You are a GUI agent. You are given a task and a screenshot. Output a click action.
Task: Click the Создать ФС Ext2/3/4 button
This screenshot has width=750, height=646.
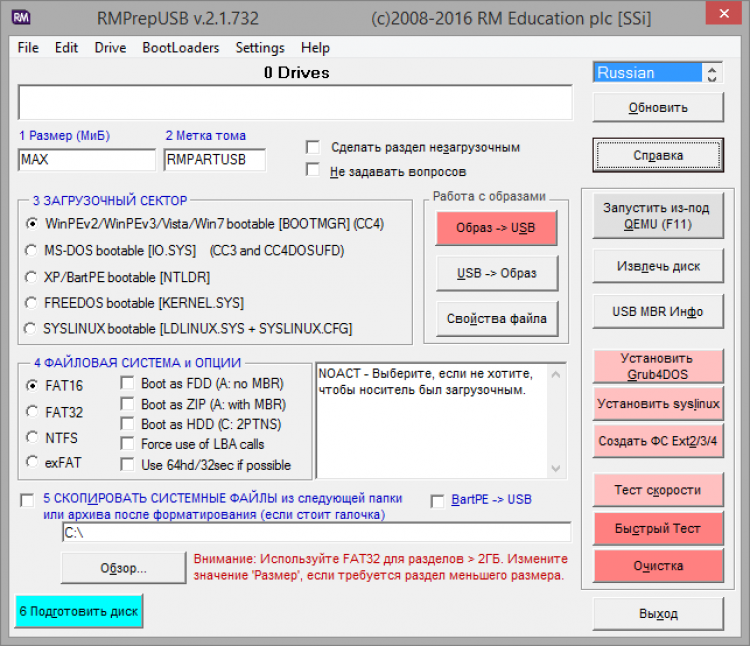(658, 440)
